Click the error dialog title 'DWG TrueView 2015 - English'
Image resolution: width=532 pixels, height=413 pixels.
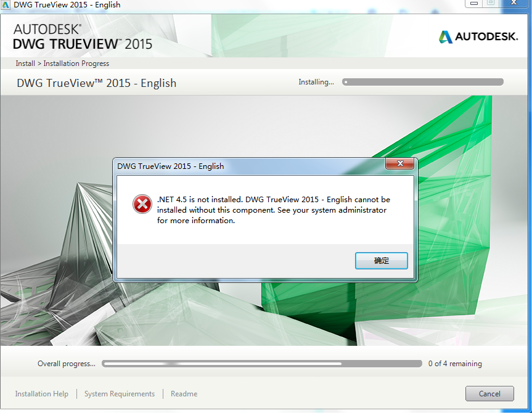click(171, 166)
